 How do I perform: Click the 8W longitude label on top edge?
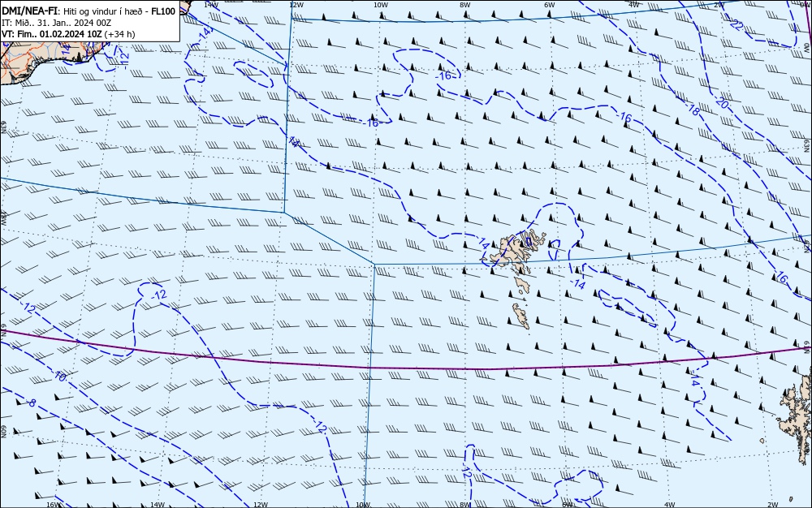(465, 5)
